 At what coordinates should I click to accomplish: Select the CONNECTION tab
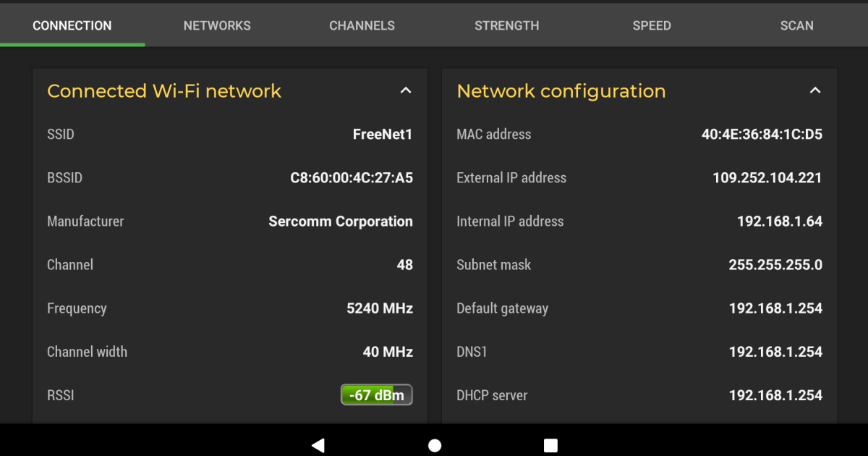click(72, 25)
